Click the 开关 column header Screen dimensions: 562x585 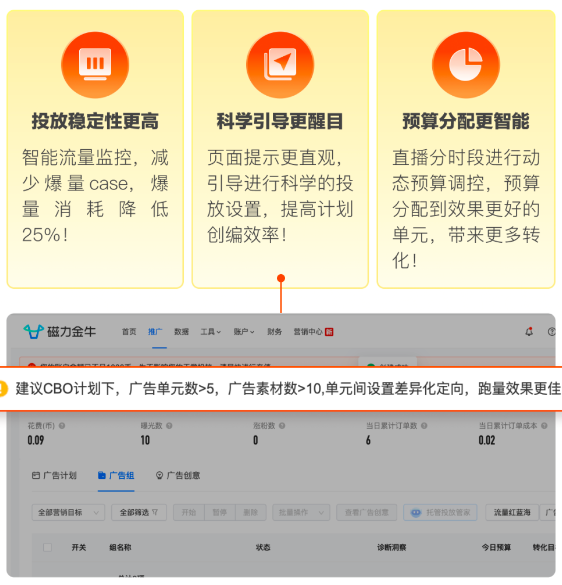pyautogui.click(x=79, y=547)
